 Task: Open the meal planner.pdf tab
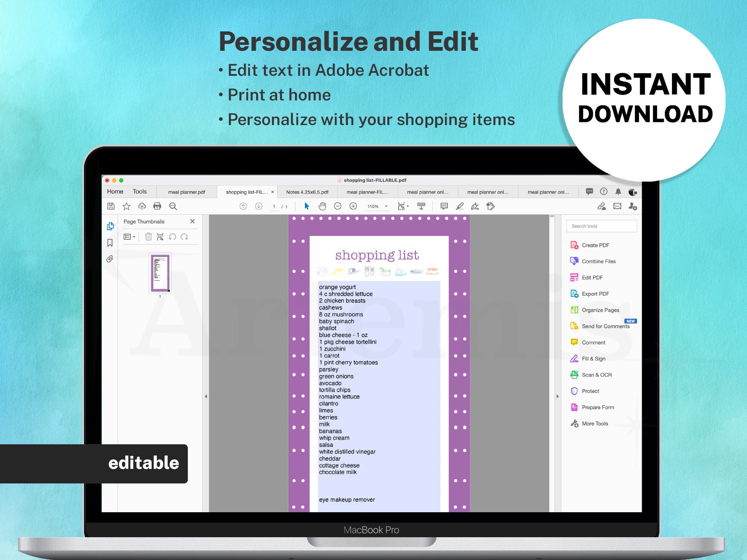click(186, 192)
